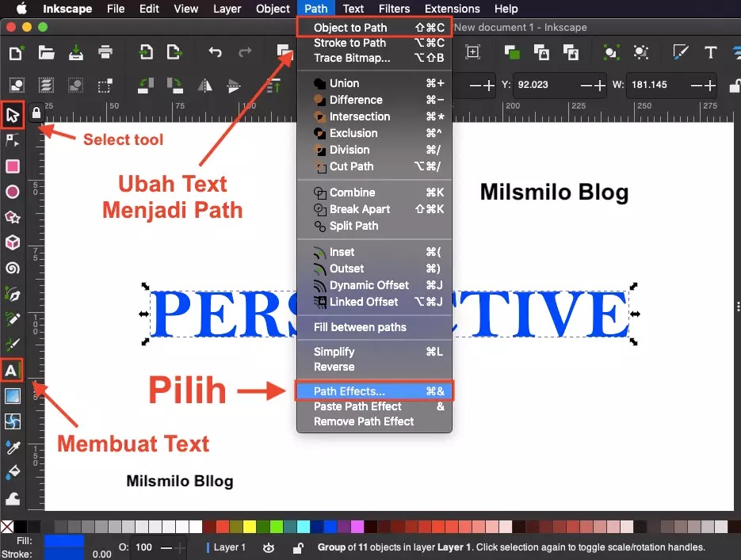Click the Open folder icon

(46, 52)
